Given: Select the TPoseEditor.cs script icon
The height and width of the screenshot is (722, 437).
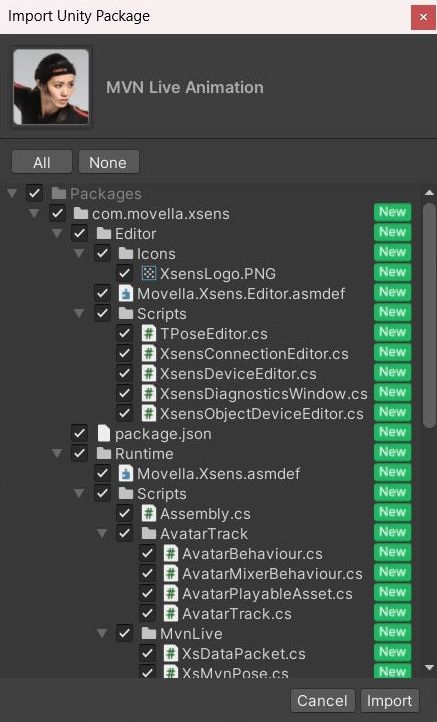Looking at the screenshot, I should pos(148,333).
